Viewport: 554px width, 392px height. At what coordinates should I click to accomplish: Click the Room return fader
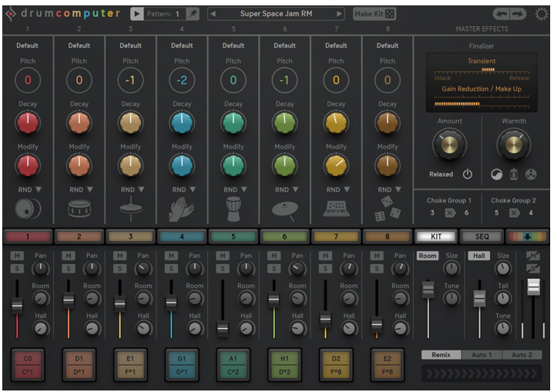[428, 290]
